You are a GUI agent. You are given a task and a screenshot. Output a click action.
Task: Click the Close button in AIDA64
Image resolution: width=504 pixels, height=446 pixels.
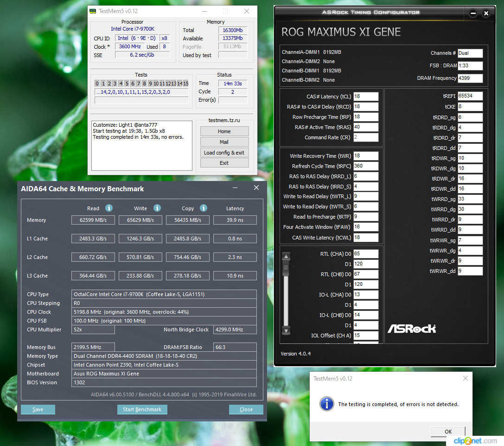(x=246, y=409)
